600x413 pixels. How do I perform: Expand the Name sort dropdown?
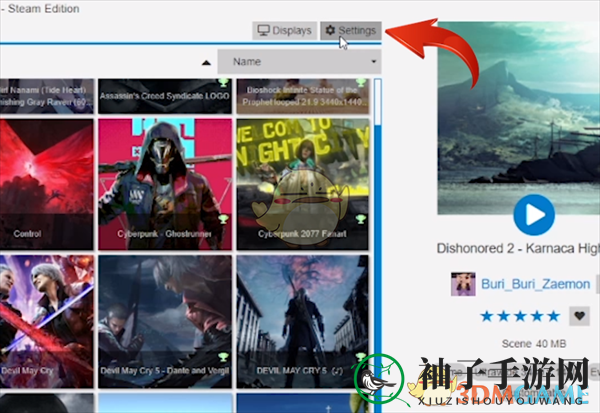pyautogui.click(x=299, y=62)
